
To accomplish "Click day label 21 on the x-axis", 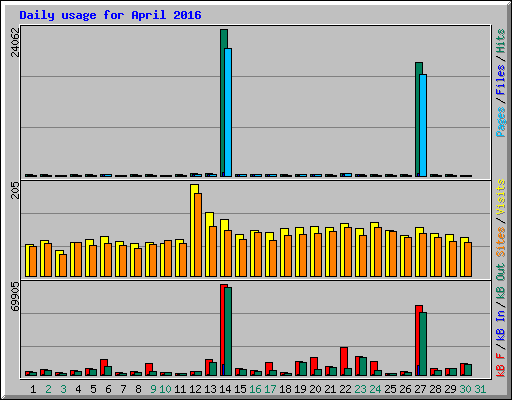I will pyautogui.click(x=330, y=389).
